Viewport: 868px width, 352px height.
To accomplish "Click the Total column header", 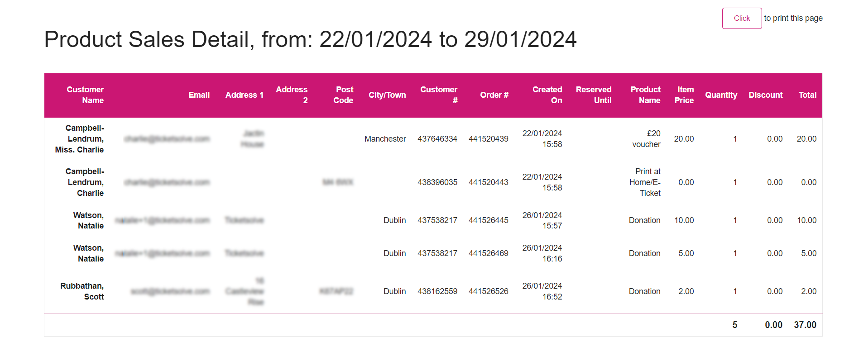I will (807, 95).
